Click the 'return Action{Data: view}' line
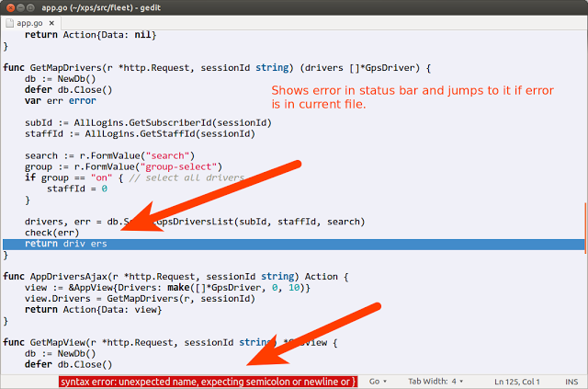The height and width of the screenshot is (389, 588). point(94,310)
